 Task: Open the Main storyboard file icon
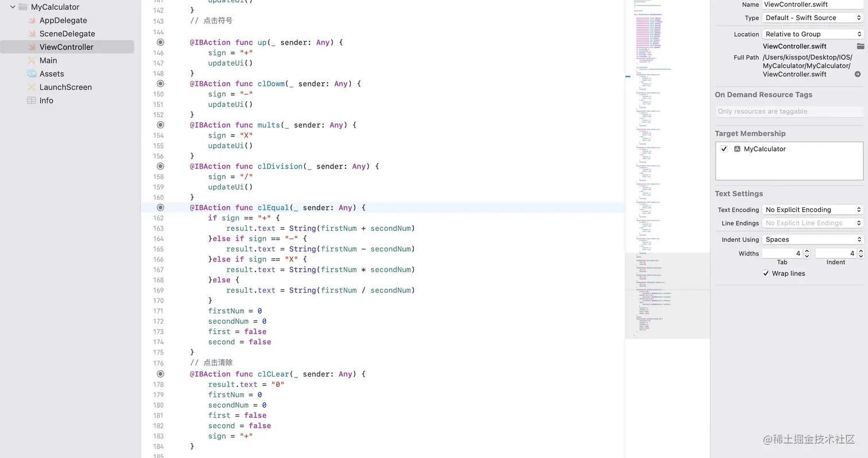(x=32, y=60)
